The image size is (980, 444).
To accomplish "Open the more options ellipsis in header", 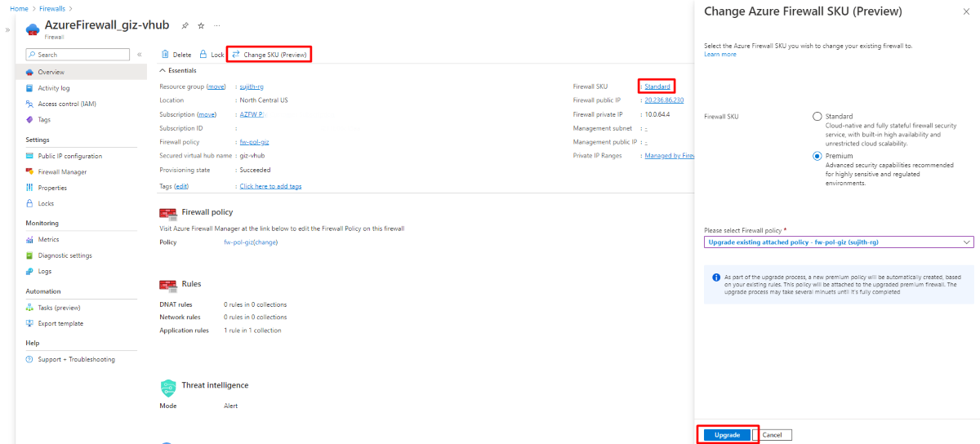I will click(x=216, y=25).
